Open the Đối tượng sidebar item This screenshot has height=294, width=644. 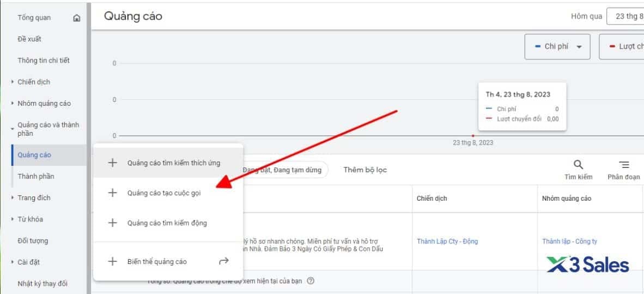click(33, 241)
